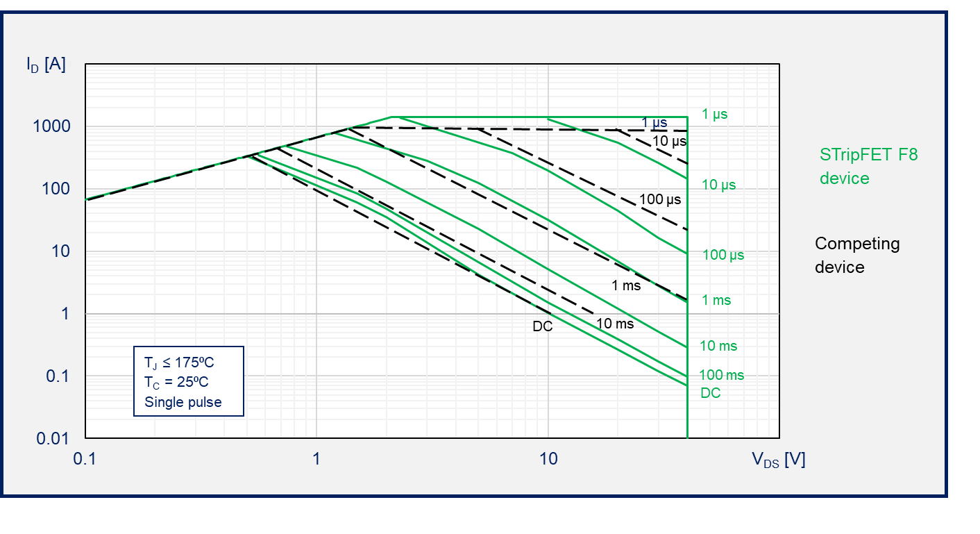Image resolution: width=980 pixels, height=534 pixels.
Task: Click the 0.01 tick on the current axis
Action: click(x=54, y=438)
